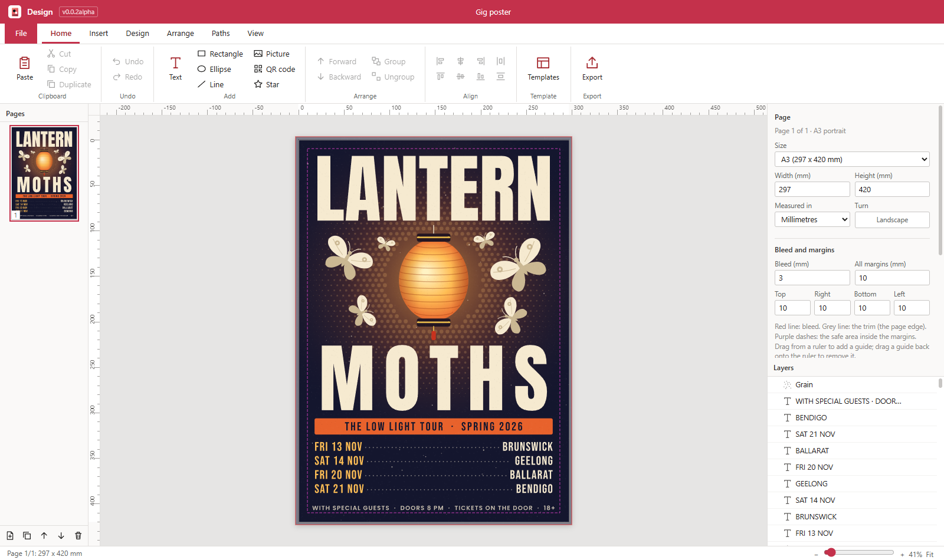Click the zoom slider handle

coord(831,552)
